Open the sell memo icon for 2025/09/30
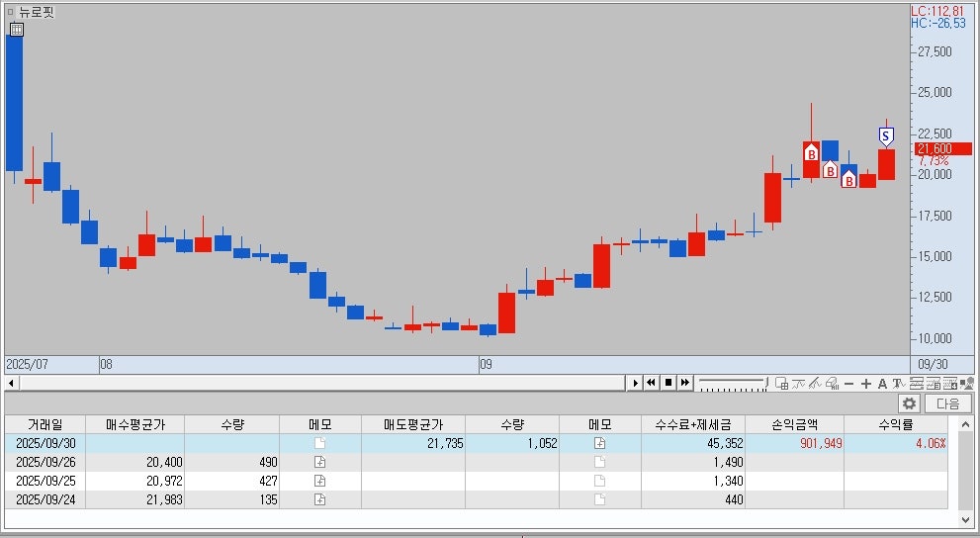 [x=599, y=443]
